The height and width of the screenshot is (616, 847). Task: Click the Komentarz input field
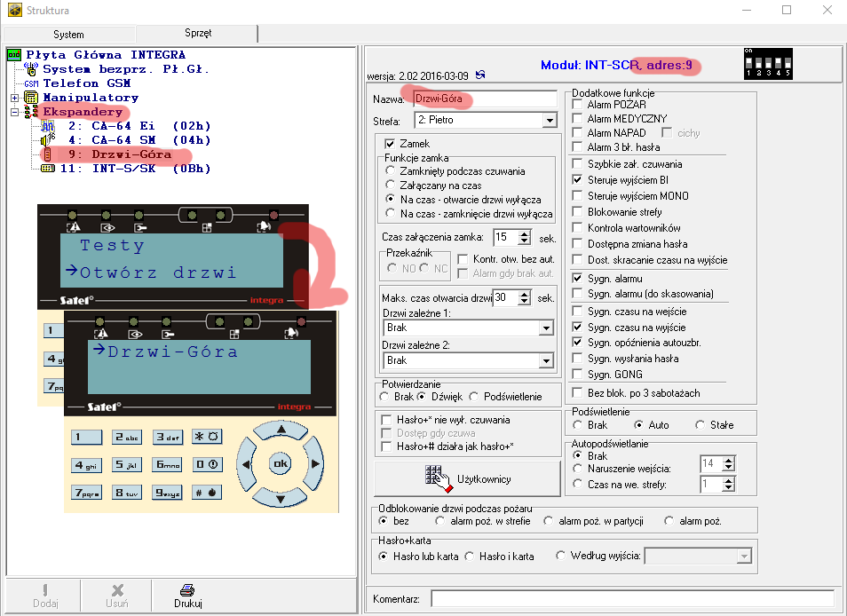pos(632,599)
